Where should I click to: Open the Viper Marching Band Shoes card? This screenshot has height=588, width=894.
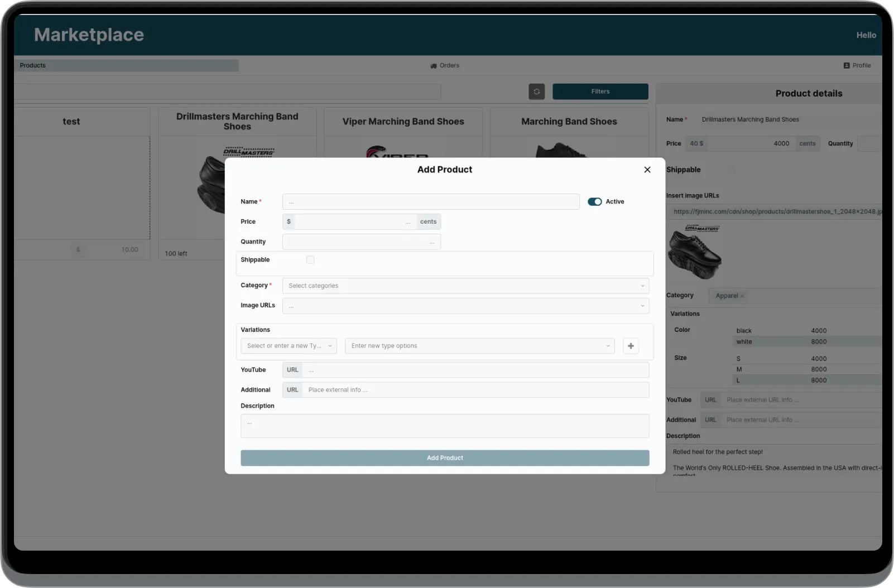[x=403, y=122]
